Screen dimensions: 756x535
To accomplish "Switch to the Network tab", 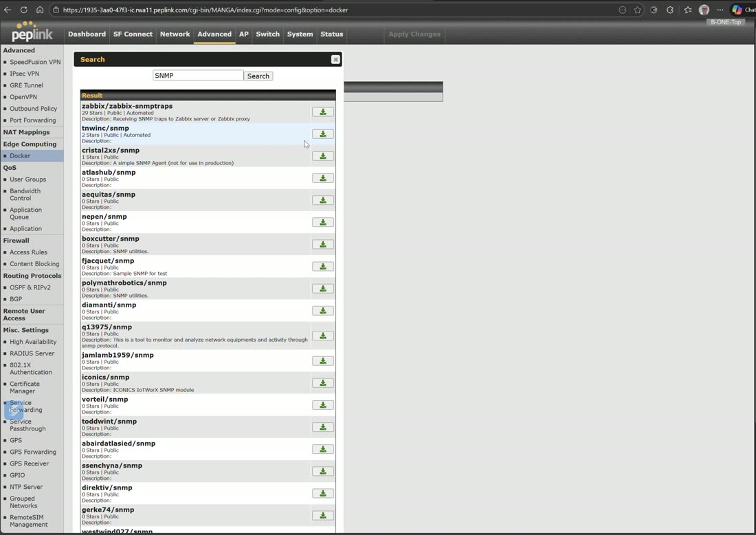I will (x=175, y=34).
